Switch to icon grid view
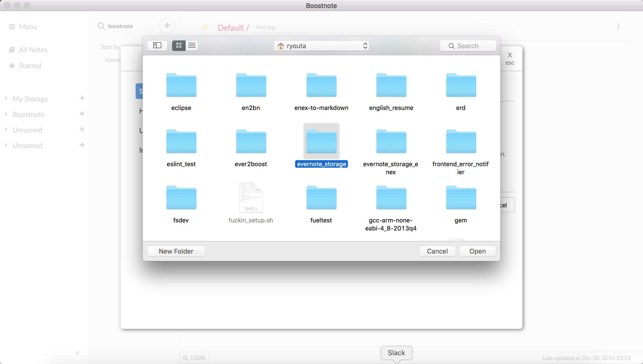 179,45
